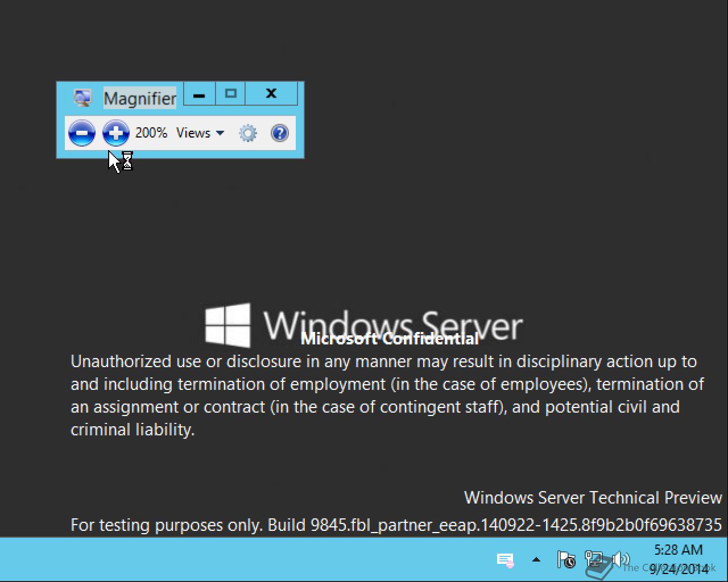The height and width of the screenshot is (582, 728).
Task: Zoom in with the Magnifier plus button
Action: click(x=115, y=133)
